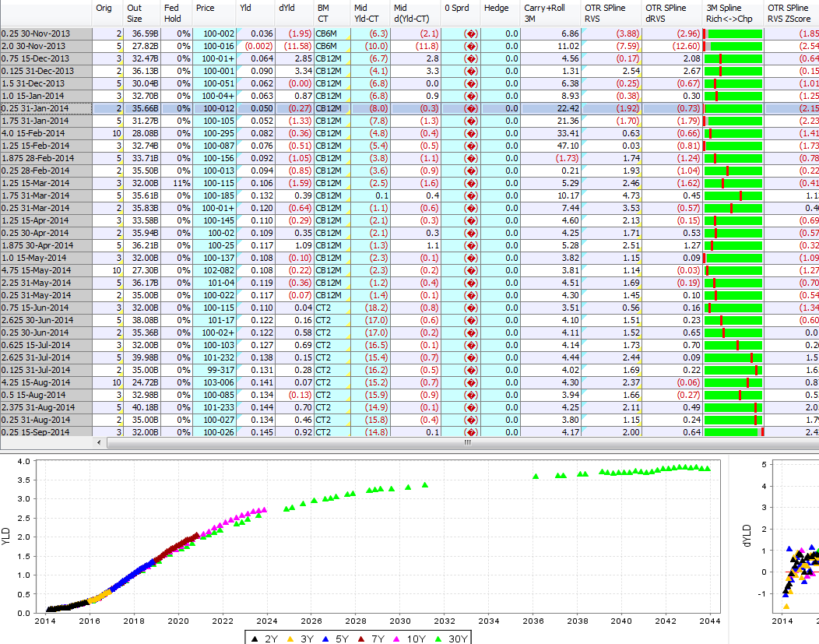819x644 pixels.
Task: Click the magenta 10Y triangle in legend
Action: [397, 639]
